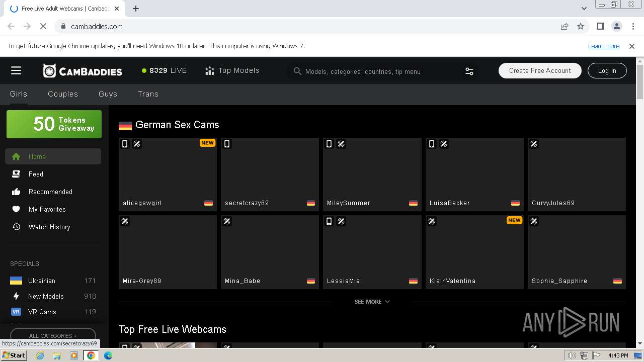Click NEW badge on KleinValentina card
644x362 pixels.
(514, 220)
